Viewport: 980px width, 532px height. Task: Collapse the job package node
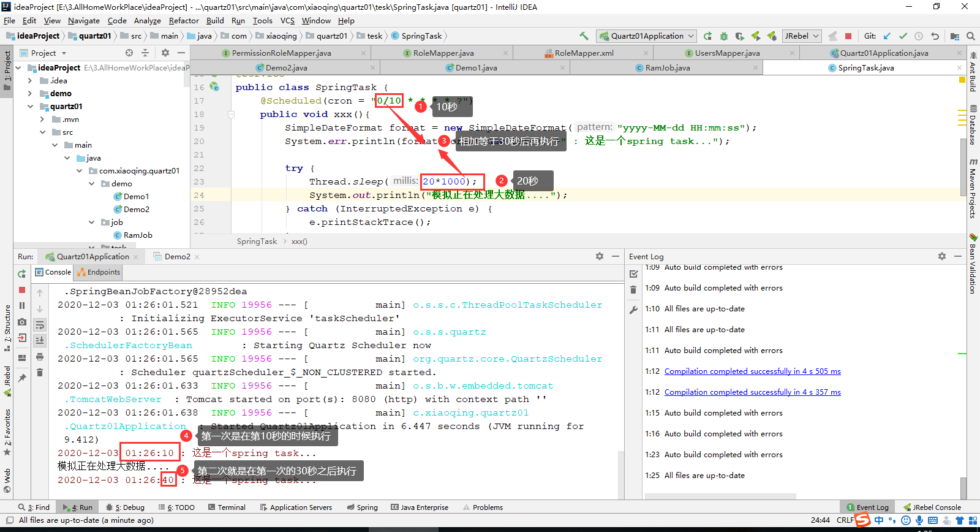pos(91,222)
